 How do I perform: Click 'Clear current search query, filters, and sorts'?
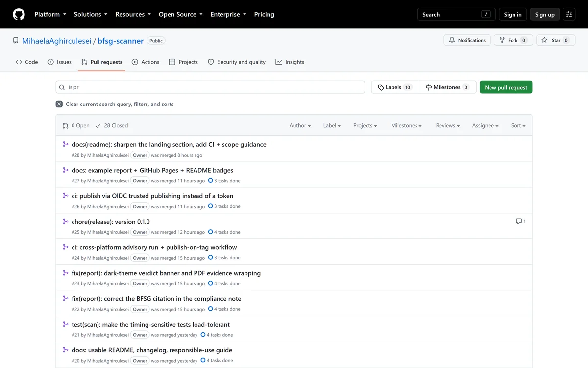(x=115, y=104)
